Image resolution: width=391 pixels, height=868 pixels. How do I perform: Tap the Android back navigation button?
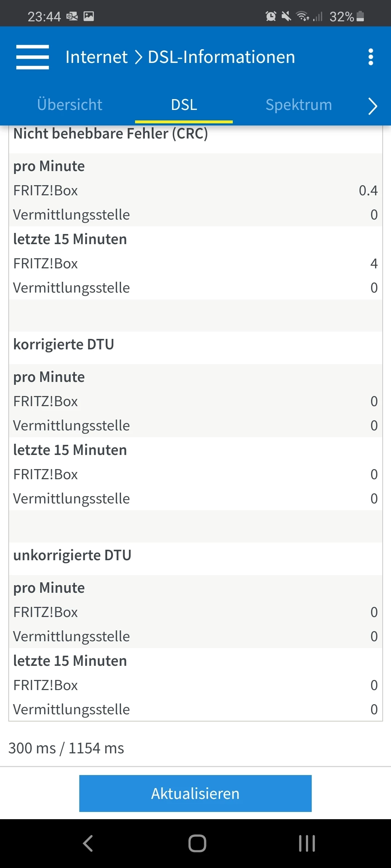point(88,843)
